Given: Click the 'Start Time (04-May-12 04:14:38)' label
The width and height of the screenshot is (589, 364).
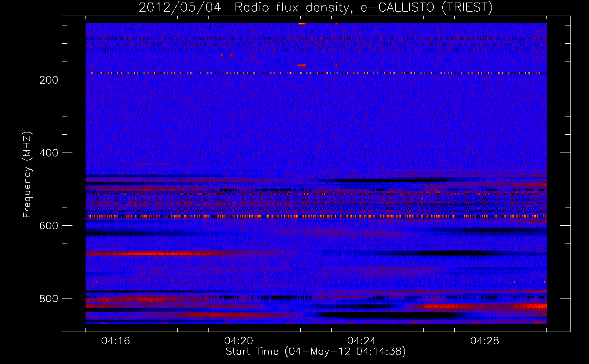Looking at the screenshot, I should (x=316, y=352).
